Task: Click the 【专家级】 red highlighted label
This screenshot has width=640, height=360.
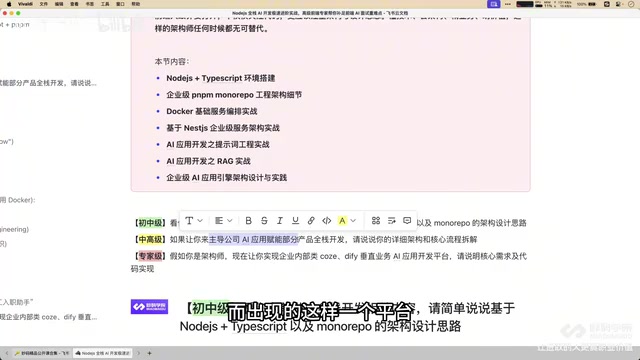Action: [x=150, y=256]
